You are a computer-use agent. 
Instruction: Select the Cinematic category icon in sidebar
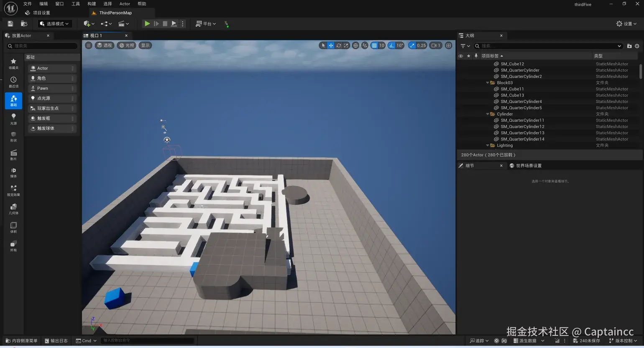pos(13,155)
